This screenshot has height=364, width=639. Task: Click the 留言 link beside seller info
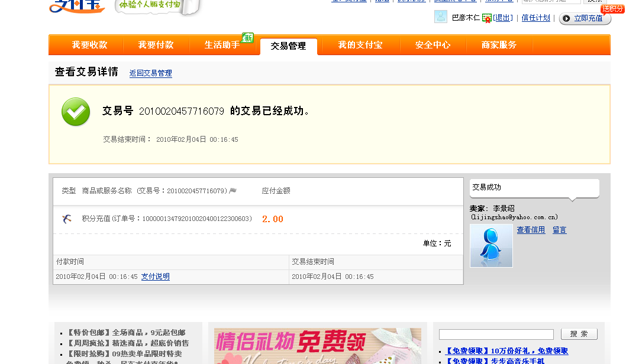tap(560, 230)
